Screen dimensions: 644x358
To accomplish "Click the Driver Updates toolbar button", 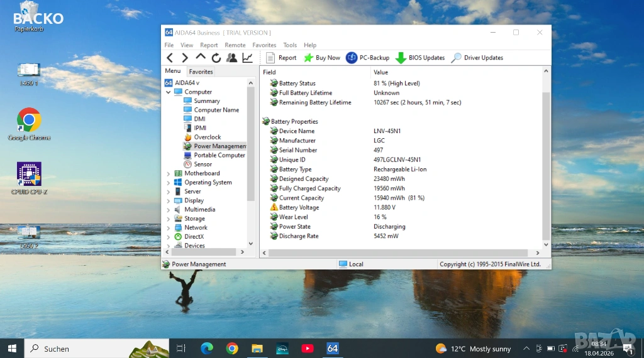I will tap(477, 58).
